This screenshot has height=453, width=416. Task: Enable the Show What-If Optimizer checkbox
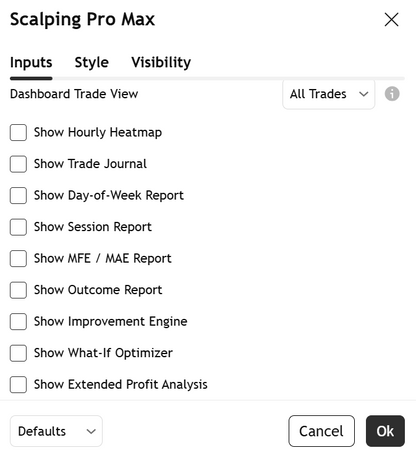click(18, 353)
